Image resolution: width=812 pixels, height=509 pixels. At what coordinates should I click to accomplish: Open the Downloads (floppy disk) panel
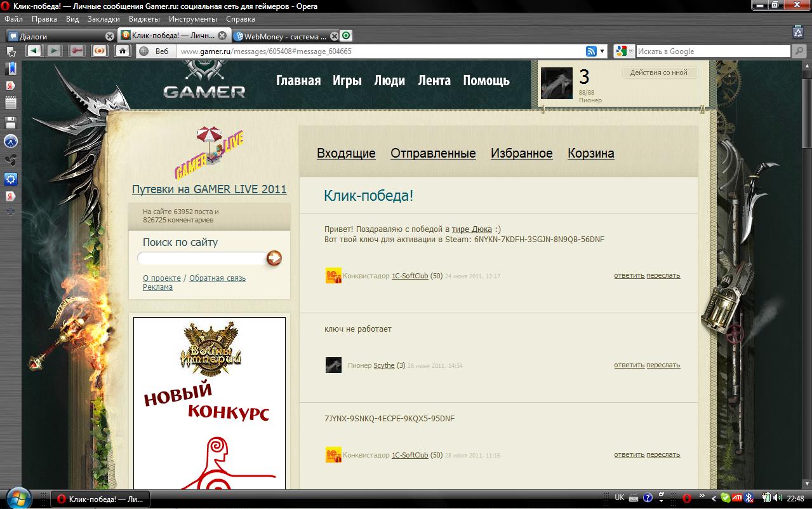(11, 123)
